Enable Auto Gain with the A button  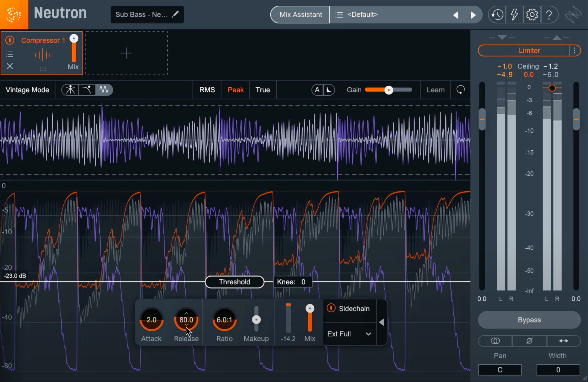pos(317,90)
